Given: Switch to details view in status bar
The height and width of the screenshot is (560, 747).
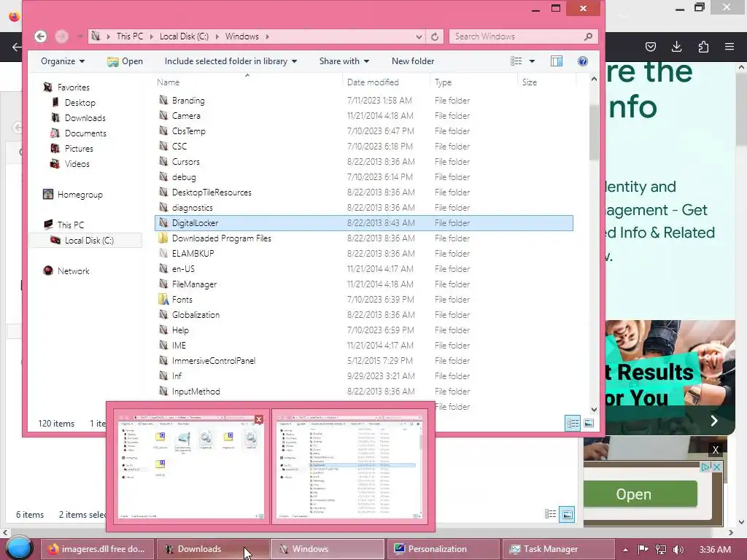Looking at the screenshot, I should click(x=572, y=423).
